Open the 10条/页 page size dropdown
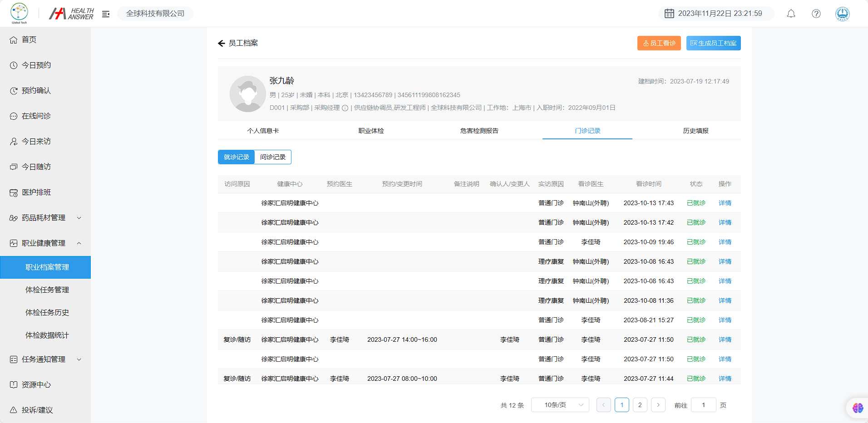The height and width of the screenshot is (423, 868). click(560, 405)
